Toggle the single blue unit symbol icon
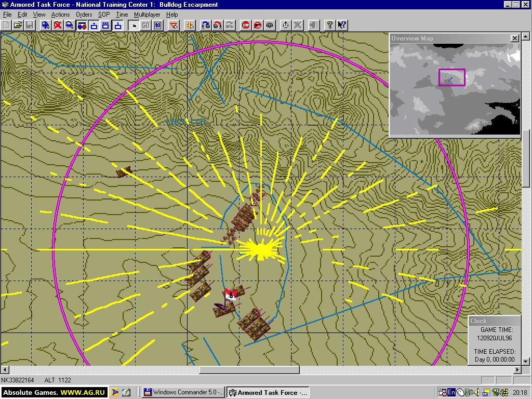The height and width of the screenshot is (399, 532). pyautogui.click(x=94, y=25)
